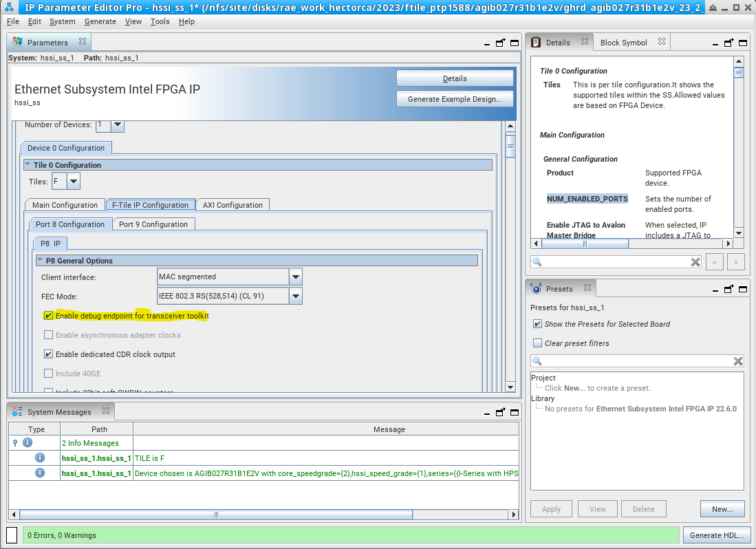Uncheck Enable dedicated CDR clock output
Image resolution: width=756 pixels, height=549 pixels.
coord(48,354)
